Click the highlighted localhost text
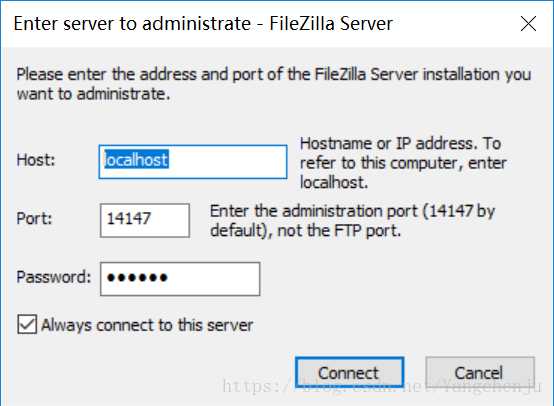Image resolution: width=554 pixels, height=406 pixels. tap(136, 159)
